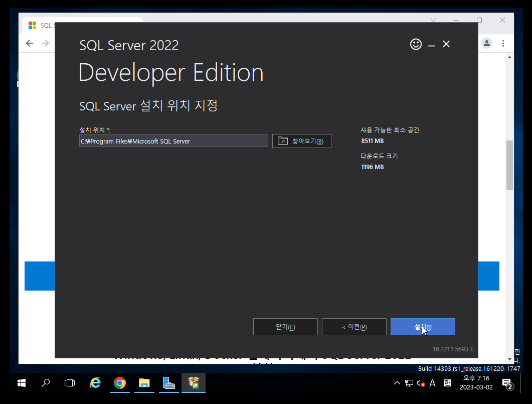Open the clock showing 오후 7:16
This screenshot has width=532, height=404.
[476, 382]
